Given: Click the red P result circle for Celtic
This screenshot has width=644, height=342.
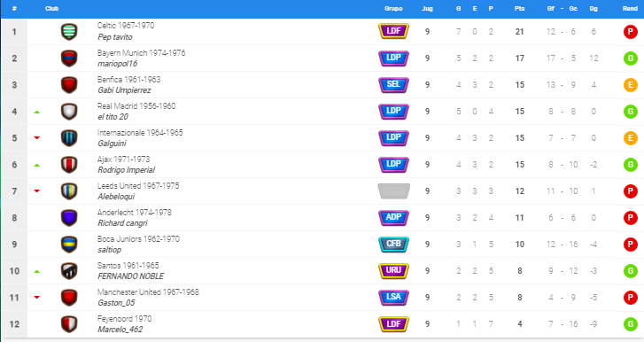Looking at the screenshot, I should point(630,32).
